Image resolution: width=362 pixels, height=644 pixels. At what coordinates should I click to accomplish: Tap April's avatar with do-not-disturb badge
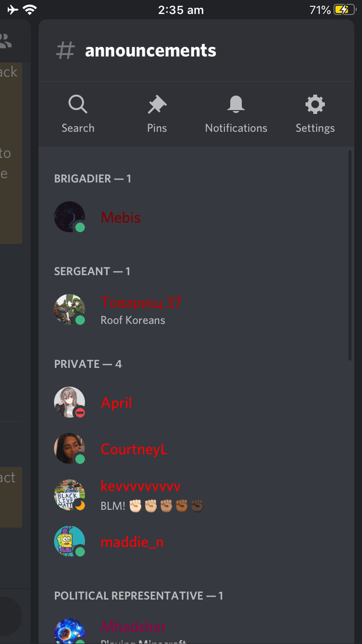[x=70, y=402]
